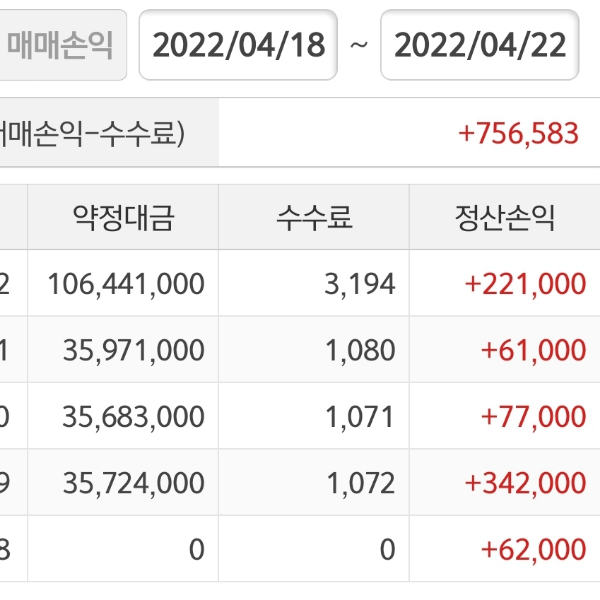Screen dimensions: 600x600
Task: Sort by the 약정대금 column header
Action: point(124,217)
